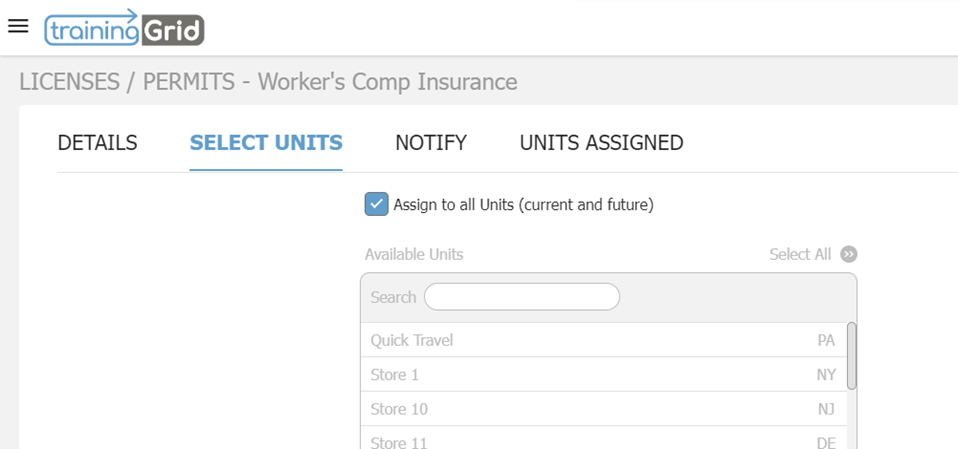The image size is (958, 449).
Task: Click the Assign to all Units label text
Action: click(523, 204)
